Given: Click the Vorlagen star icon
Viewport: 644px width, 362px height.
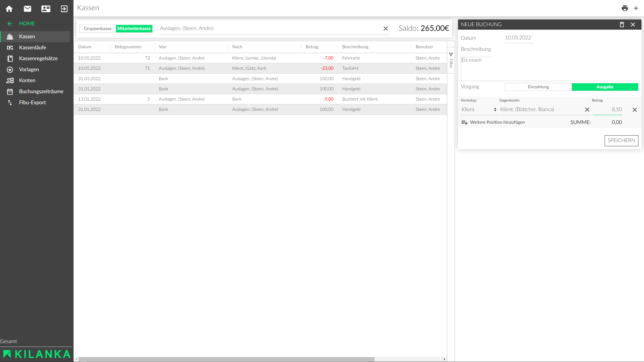Looking at the screenshot, I should [x=10, y=69].
